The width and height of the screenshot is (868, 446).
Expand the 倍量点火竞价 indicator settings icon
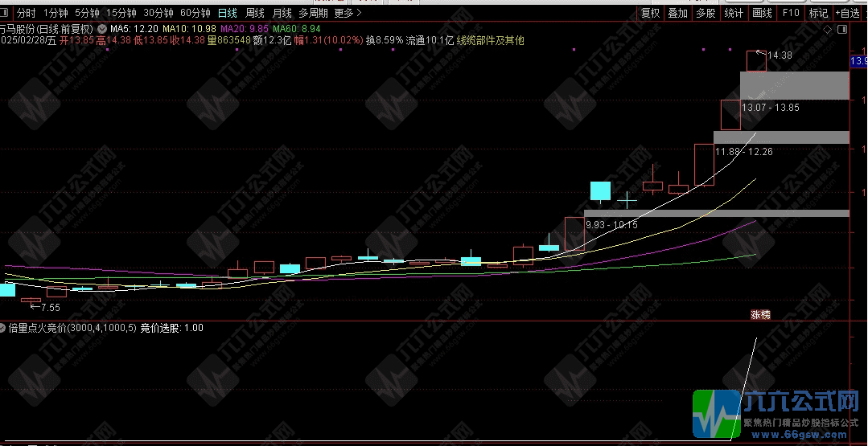(x=3, y=328)
